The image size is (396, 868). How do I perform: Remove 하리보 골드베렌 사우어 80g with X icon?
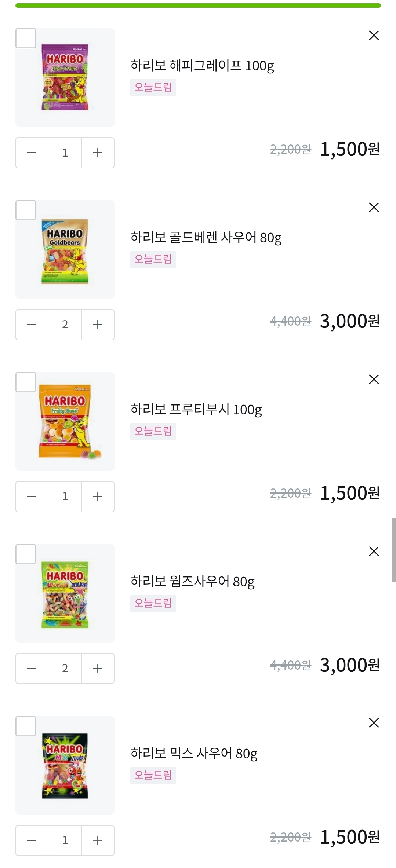(x=374, y=207)
